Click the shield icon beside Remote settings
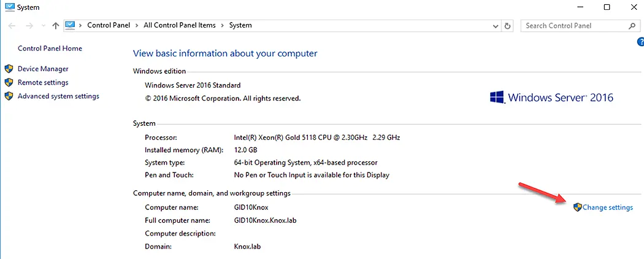Viewport: 644px width, 259px height. click(x=9, y=82)
